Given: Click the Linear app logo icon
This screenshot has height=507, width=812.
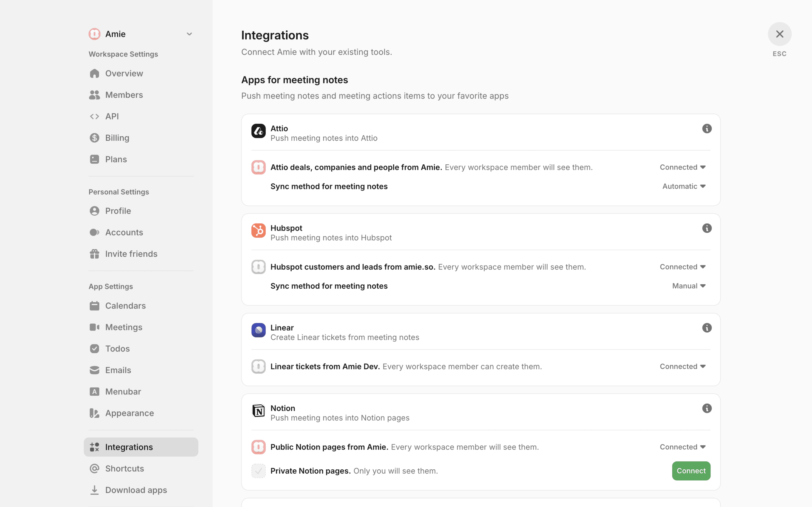Looking at the screenshot, I should (x=258, y=330).
